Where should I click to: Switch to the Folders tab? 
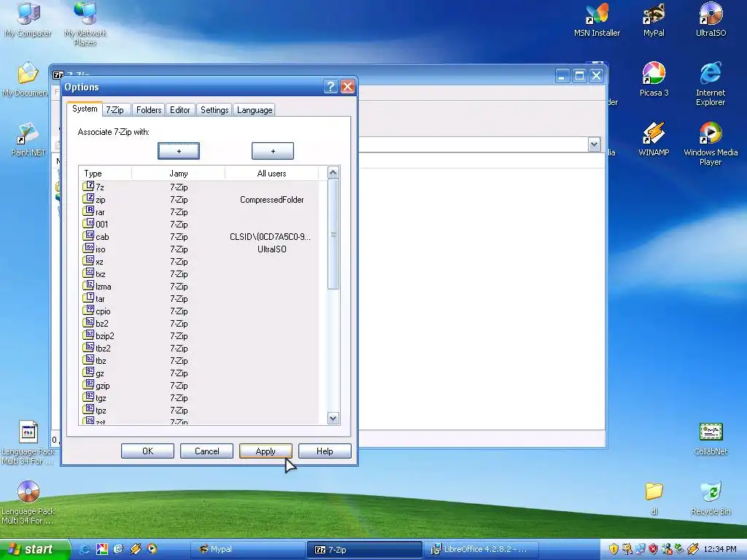click(x=149, y=110)
